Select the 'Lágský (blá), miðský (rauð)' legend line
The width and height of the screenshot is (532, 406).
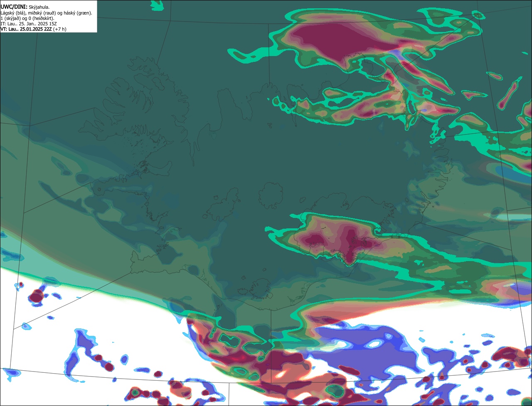coord(46,13)
